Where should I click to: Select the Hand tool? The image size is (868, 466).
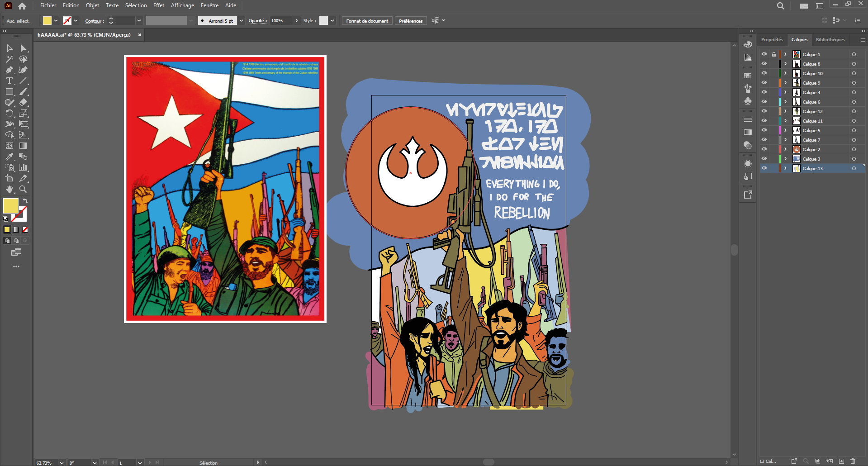pyautogui.click(x=9, y=189)
